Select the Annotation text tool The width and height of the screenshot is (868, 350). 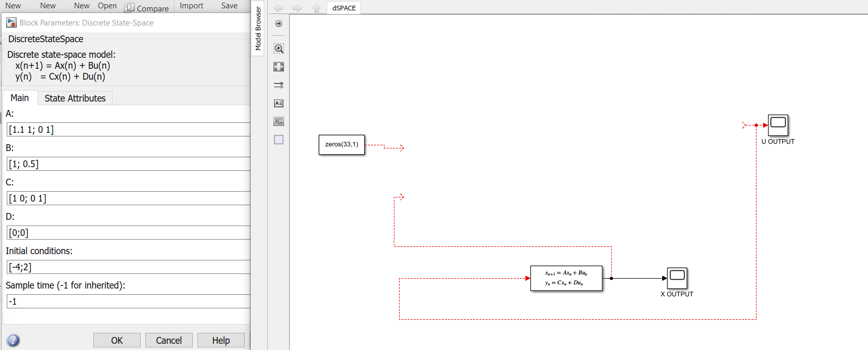pos(279,103)
